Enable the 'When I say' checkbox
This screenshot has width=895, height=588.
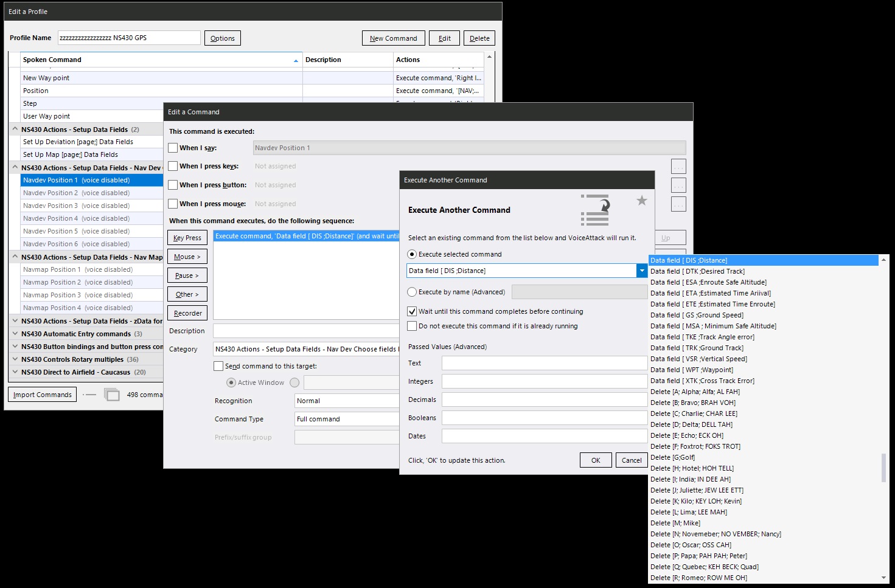(x=173, y=148)
